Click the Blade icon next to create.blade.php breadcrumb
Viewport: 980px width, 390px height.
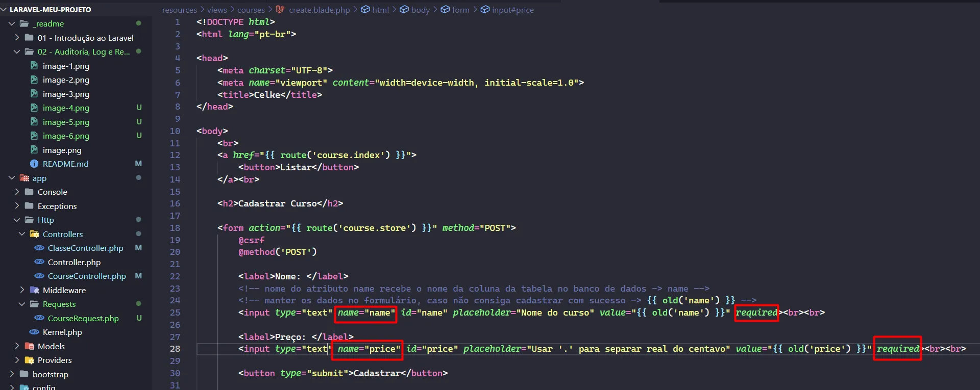coord(280,10)
